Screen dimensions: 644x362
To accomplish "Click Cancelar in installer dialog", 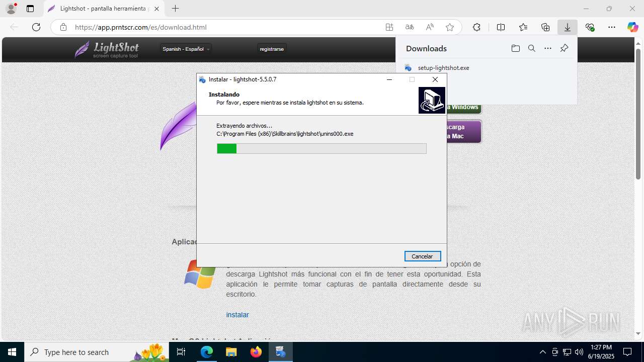I will [423, 256].
